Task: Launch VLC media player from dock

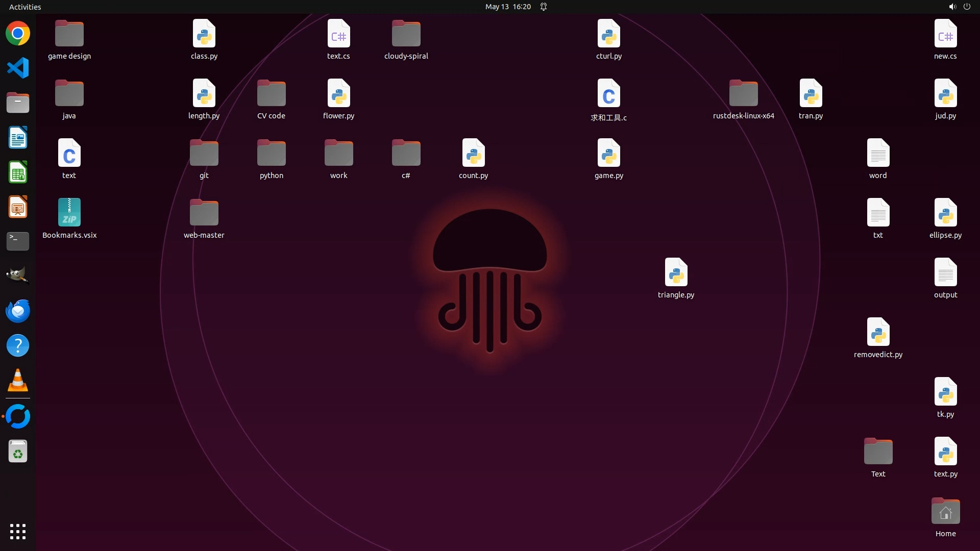Action: point(18,380)
